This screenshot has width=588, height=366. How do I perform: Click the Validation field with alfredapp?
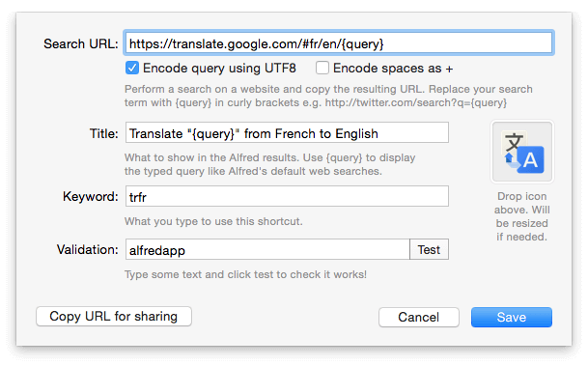click(267, 249)
